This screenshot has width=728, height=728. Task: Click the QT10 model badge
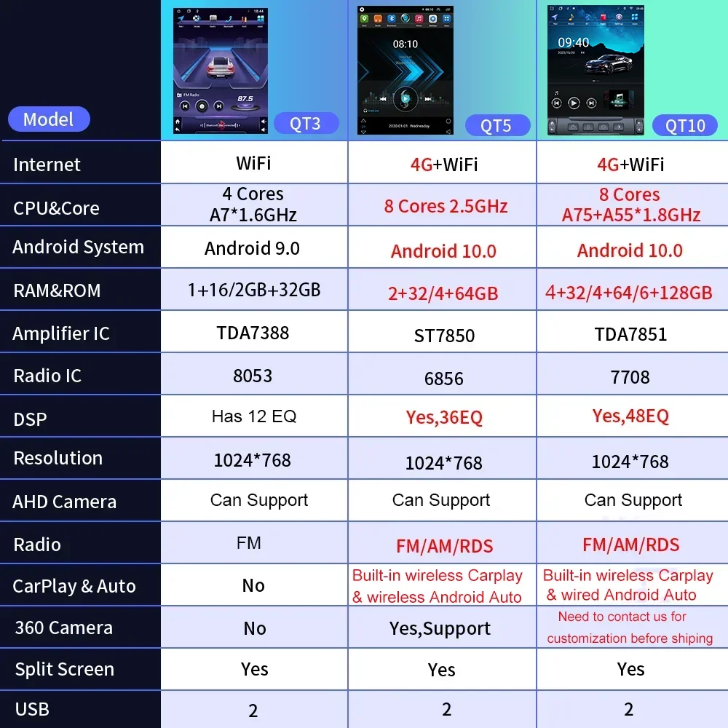click(x=685, y=125)
